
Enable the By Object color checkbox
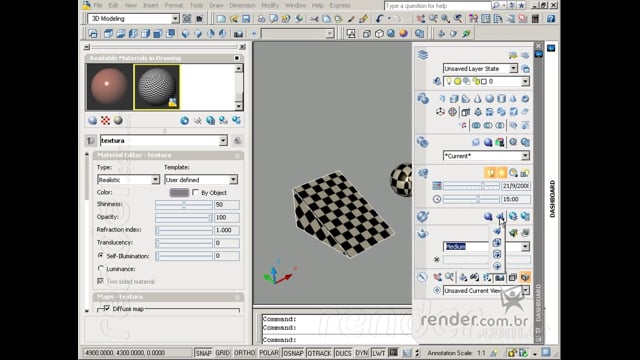(196, 192)
